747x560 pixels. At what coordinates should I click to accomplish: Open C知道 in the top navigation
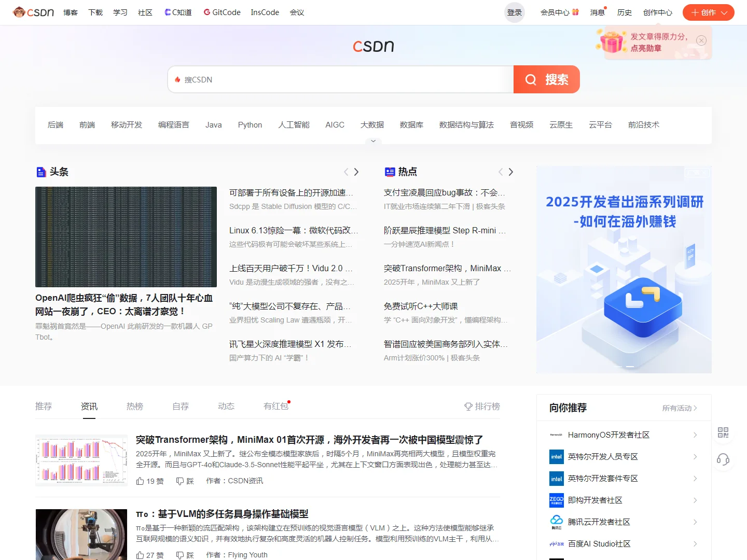click(178, 12)
